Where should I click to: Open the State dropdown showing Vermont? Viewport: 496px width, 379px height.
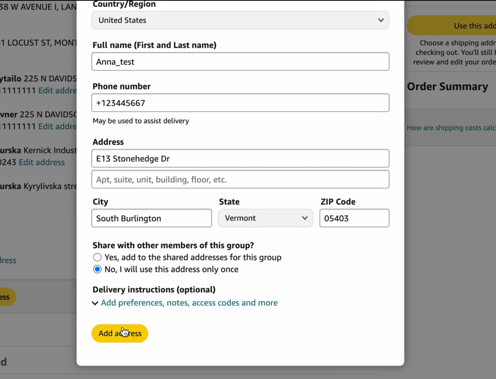(266, 218)
